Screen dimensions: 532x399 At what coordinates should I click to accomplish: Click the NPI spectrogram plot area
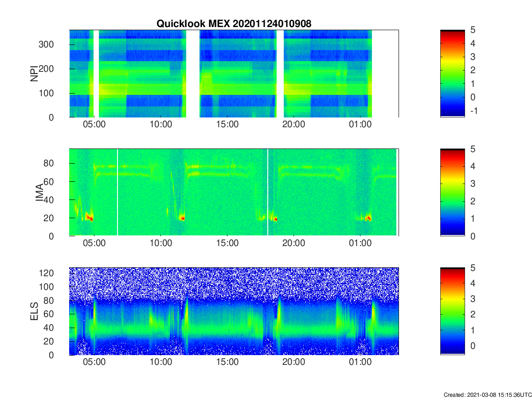click(234, 73)
